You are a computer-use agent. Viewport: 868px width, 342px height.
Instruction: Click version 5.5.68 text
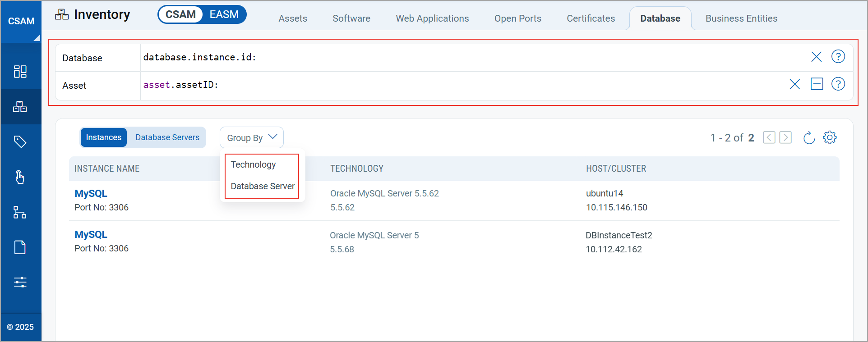click(342, 249)
